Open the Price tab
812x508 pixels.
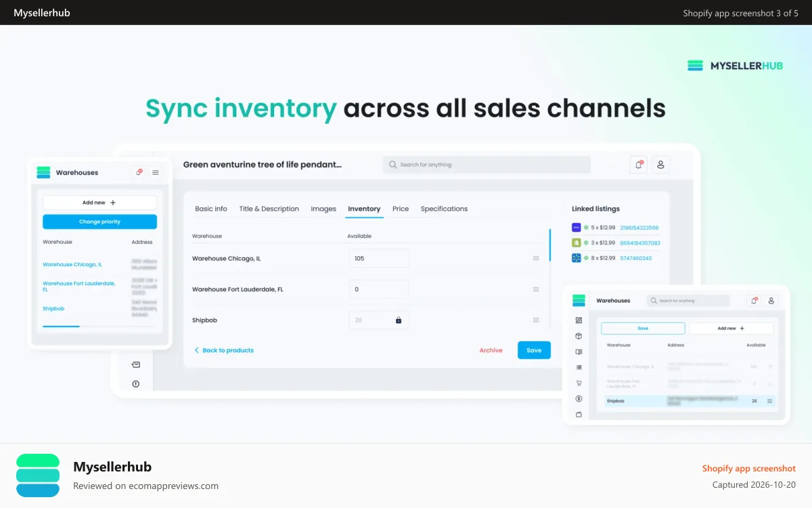point(401,209)
